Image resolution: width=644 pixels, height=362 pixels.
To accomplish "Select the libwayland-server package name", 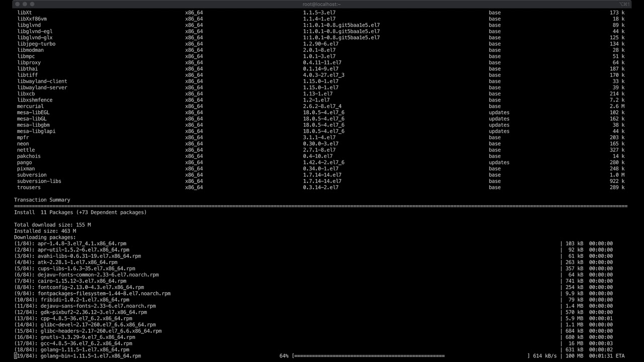I will (x=42, y=87).
